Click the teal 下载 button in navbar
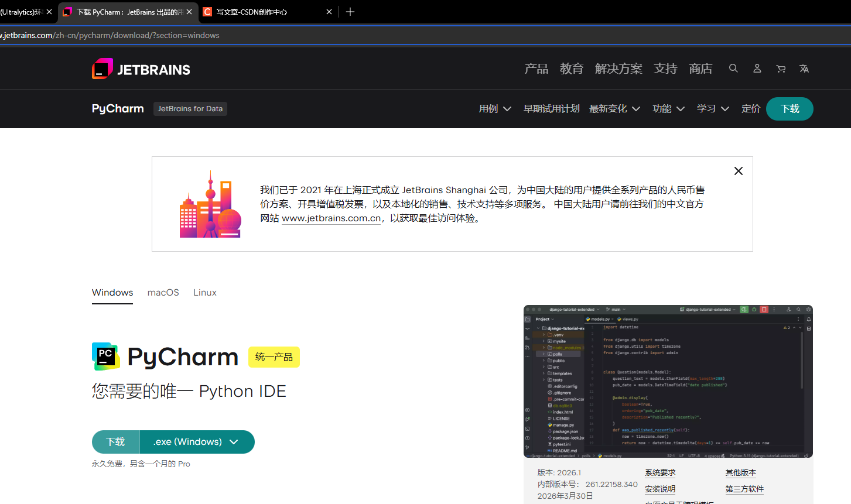Viewport: 851px width, 504px height. 790,109
